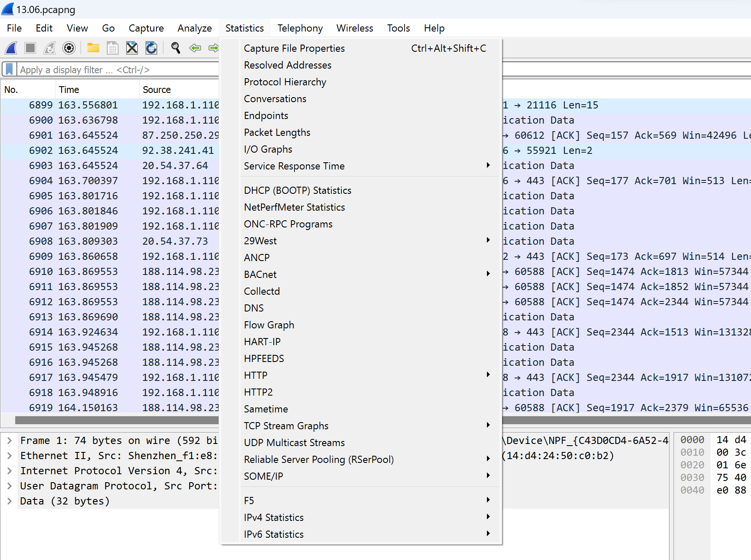This screenshot has height=560, width=751.
Task: Close the capture file with the X icon
Action: coord(132,48)
